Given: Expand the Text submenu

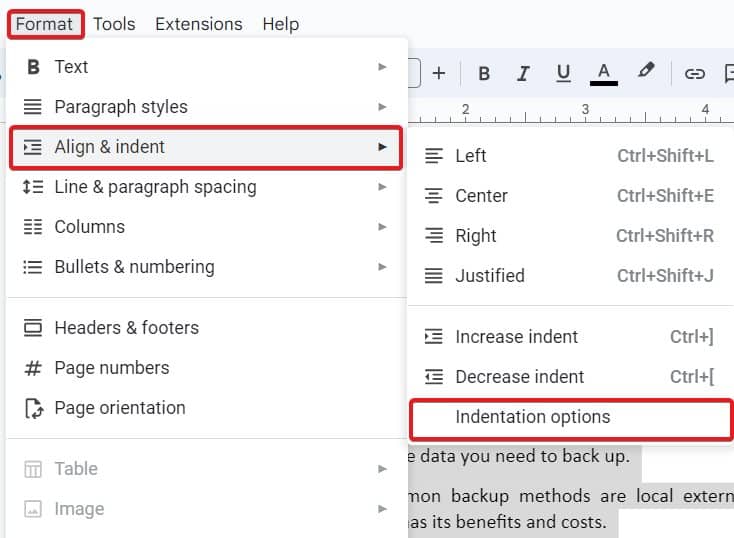Looking at the screenshot, I should pos(206,67).
